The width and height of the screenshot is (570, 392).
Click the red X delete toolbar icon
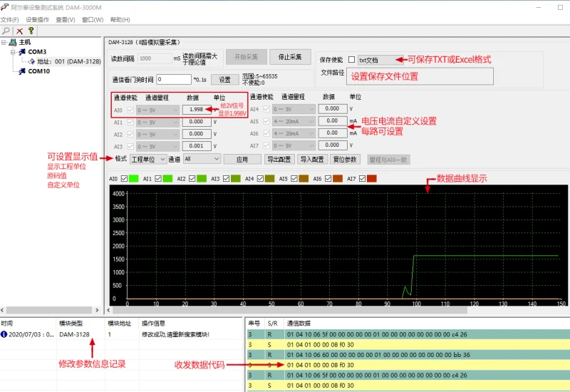click(x=19, y=31)
